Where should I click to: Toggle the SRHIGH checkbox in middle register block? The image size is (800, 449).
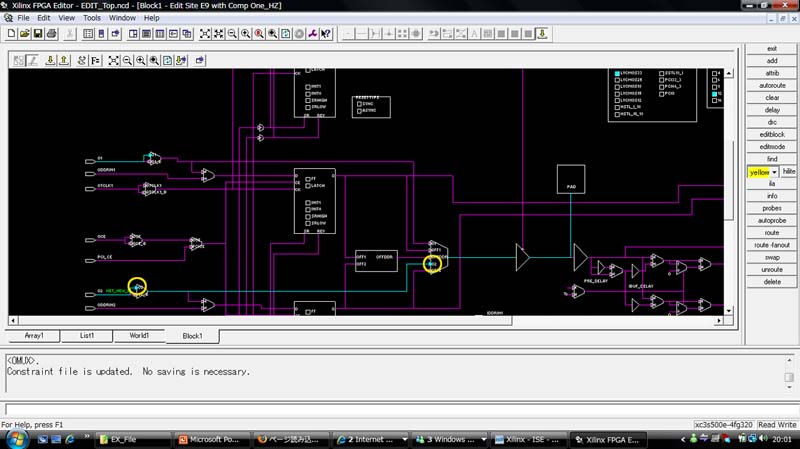308,216
